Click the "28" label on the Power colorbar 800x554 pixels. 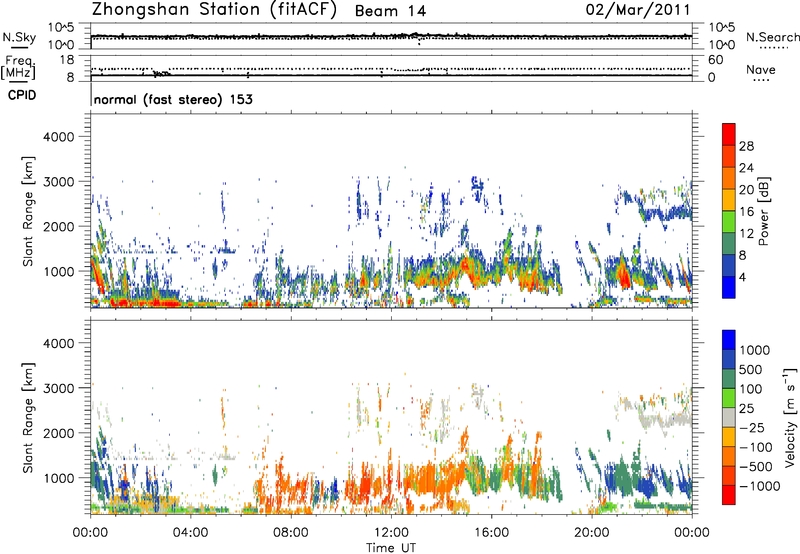tap(746, 146)
